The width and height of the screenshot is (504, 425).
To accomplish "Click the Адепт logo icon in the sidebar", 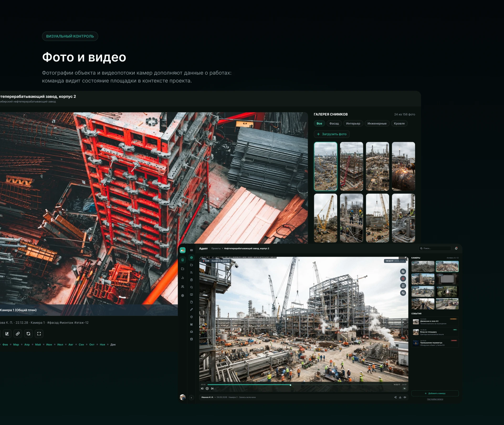I will (182, 250).
